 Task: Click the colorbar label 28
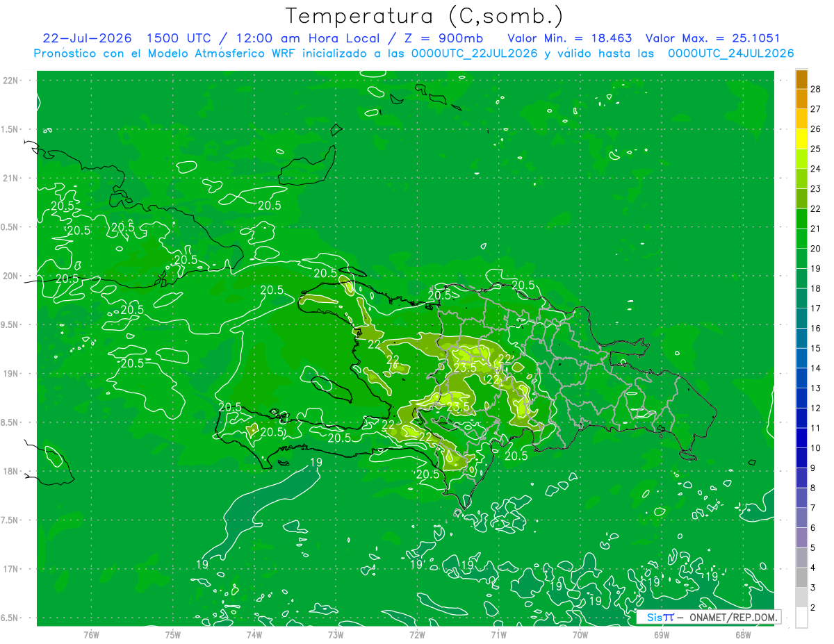tap(815, 88)
